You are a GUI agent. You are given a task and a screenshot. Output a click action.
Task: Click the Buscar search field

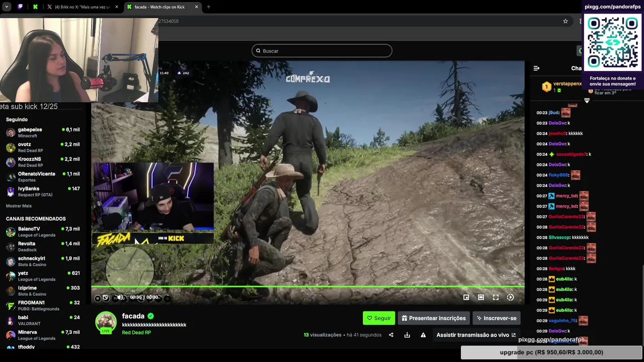322,51
